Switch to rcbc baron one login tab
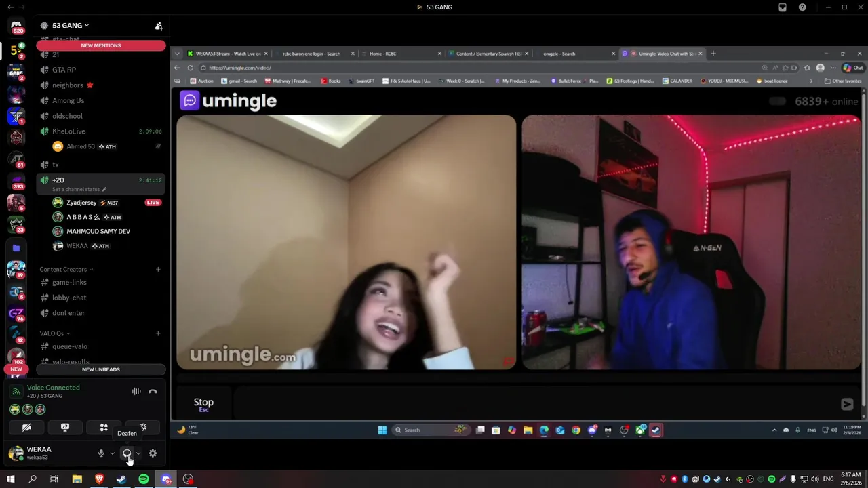The width and height of the screenshot is (868, 488). (313, 54)
